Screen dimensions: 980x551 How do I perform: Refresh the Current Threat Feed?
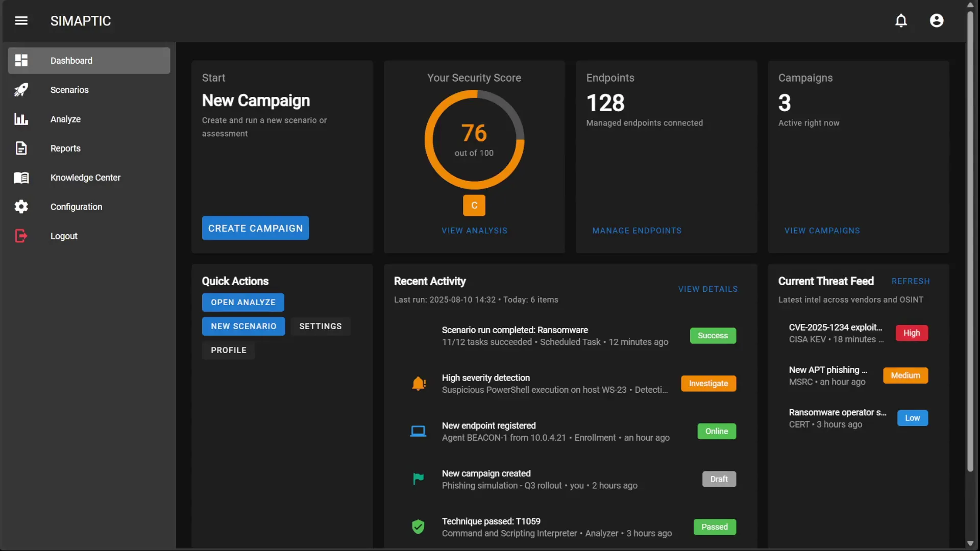tap(910, 281)
